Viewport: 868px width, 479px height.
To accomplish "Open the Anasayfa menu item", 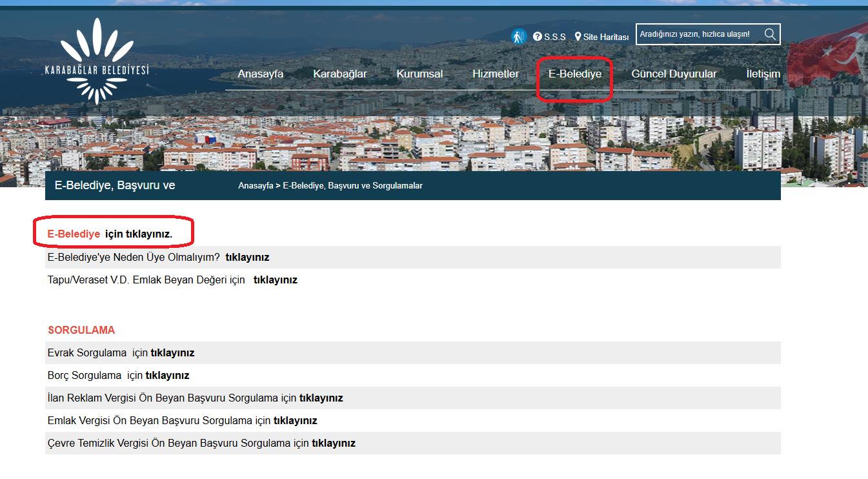I will click(261, 74).
